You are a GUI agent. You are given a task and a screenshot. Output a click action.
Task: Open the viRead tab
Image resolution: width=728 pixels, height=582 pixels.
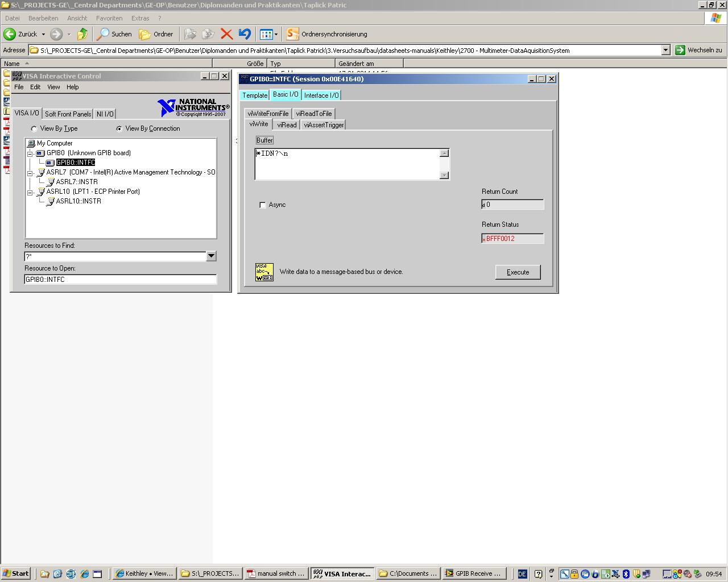pos(287,125)
